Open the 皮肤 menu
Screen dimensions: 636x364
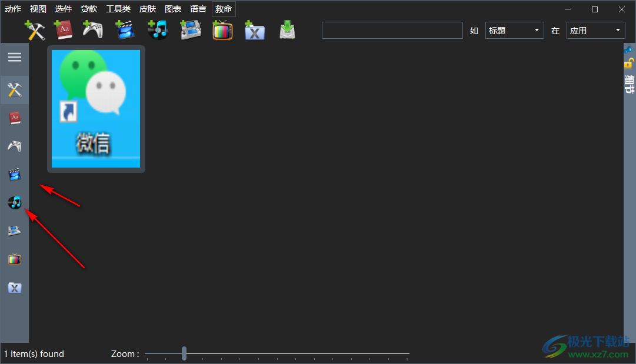pos(148,9)
